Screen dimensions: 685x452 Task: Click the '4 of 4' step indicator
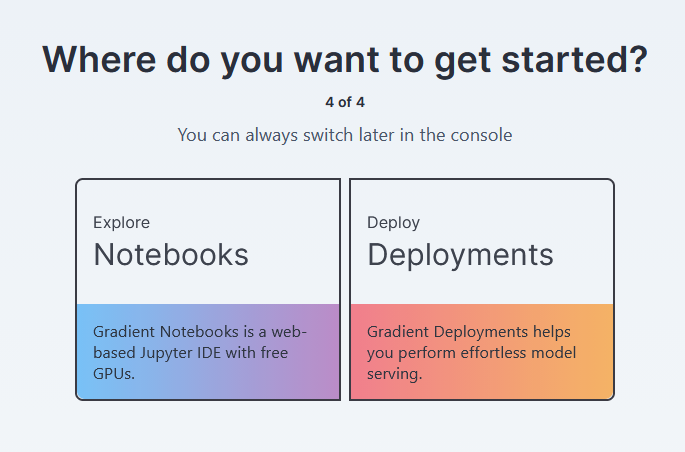click(345, 102)
